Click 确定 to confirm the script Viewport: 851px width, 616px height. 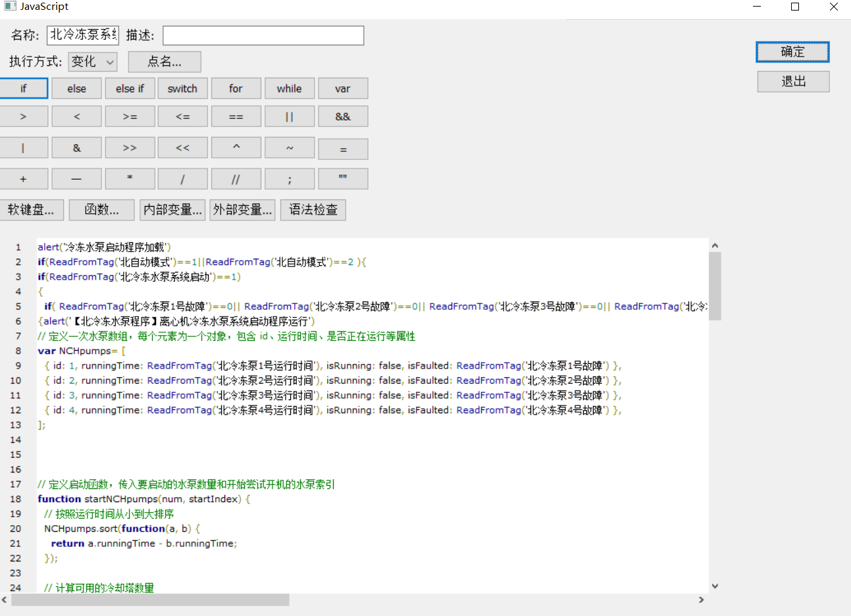792,52
